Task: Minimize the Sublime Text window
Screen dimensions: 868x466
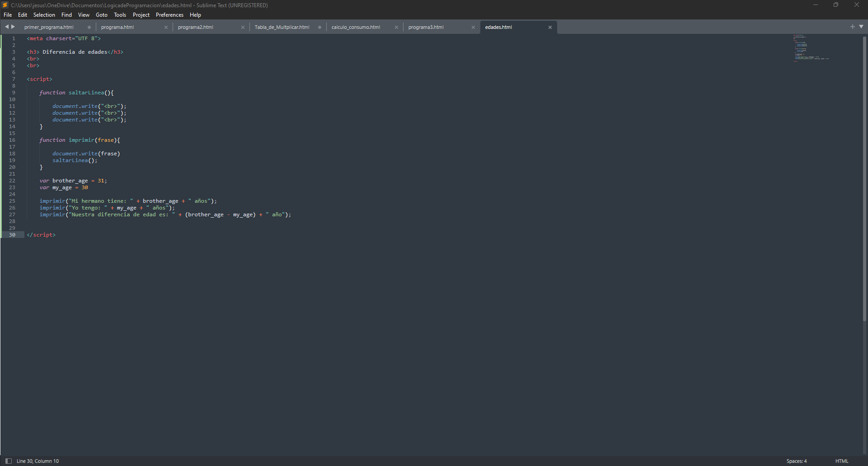Action: pos(816,5)
